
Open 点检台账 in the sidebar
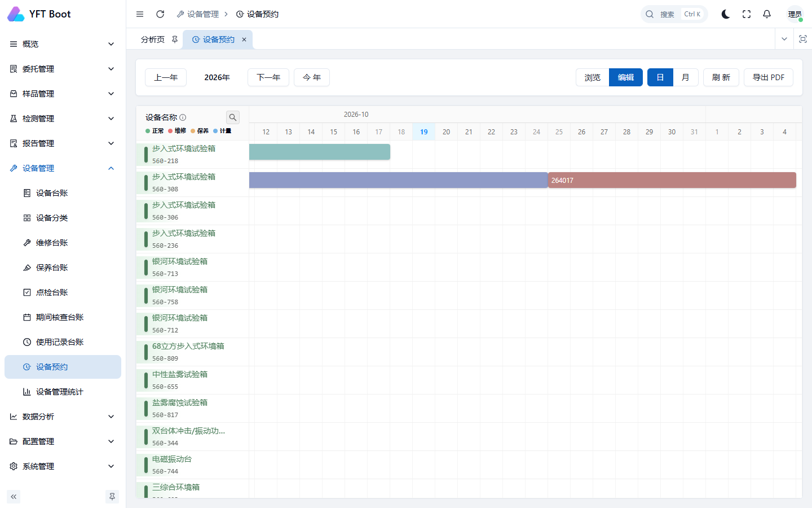(63, 292)
